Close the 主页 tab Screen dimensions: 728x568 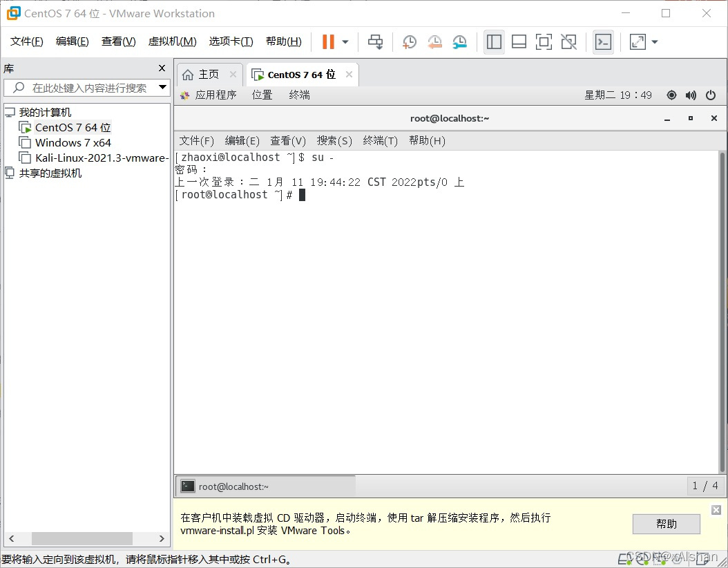(233, 75)
